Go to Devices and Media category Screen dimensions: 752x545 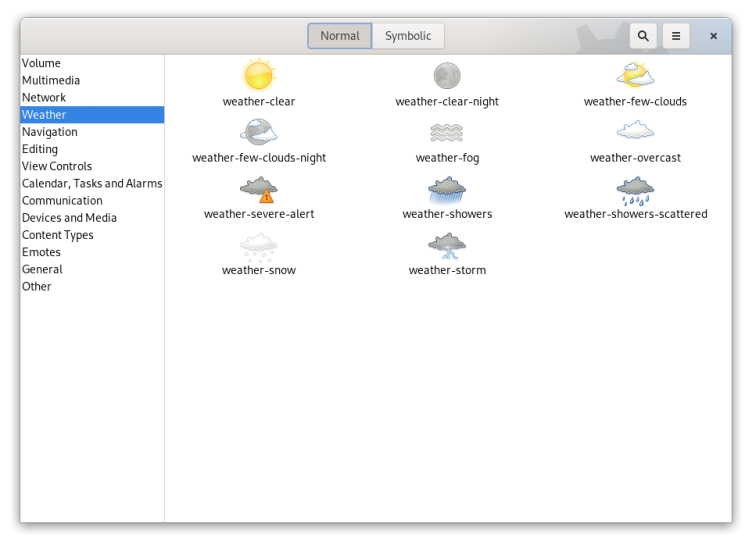[x=69, y=218]
